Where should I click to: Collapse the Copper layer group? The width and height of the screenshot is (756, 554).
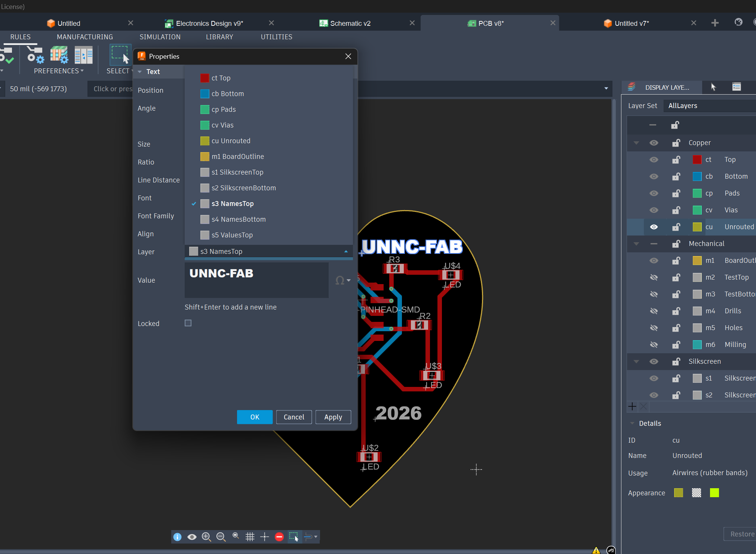click(x=636, y=143)
